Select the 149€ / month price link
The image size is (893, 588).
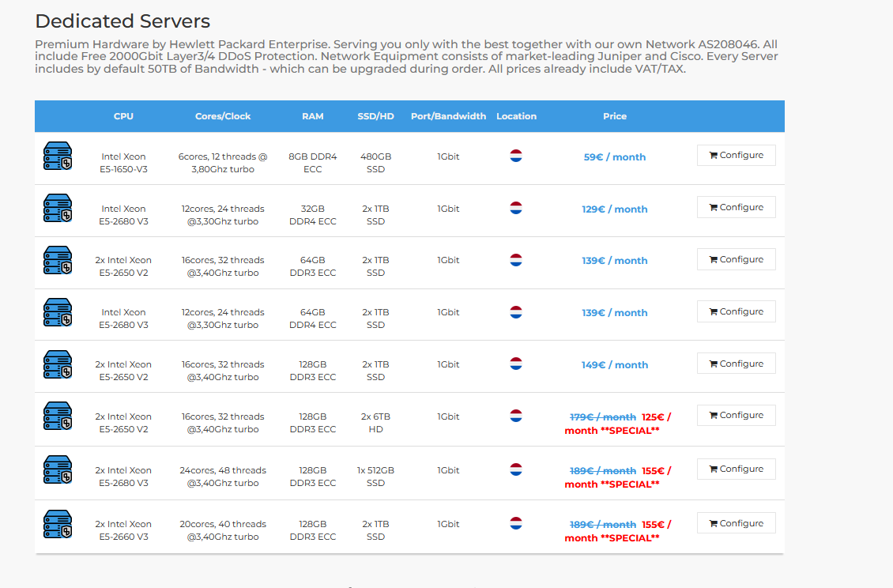[614, 365]
